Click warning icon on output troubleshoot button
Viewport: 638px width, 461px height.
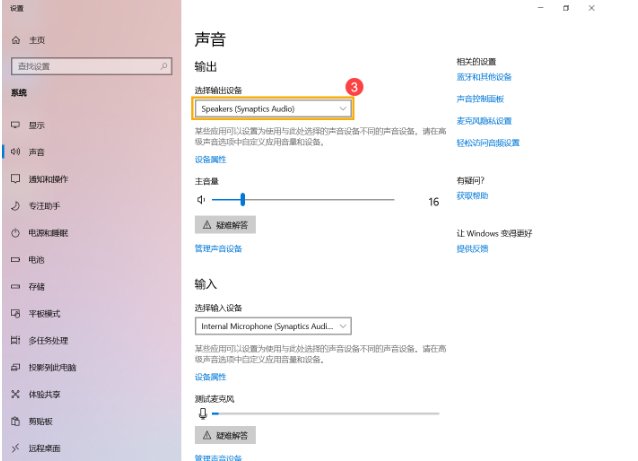(207, 225)
